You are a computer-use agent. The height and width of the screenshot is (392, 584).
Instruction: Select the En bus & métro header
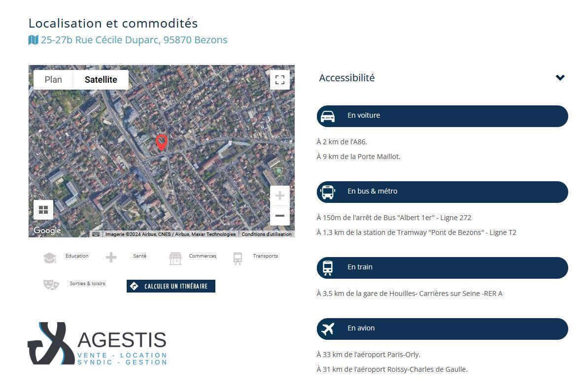click(x=443, y=192)
